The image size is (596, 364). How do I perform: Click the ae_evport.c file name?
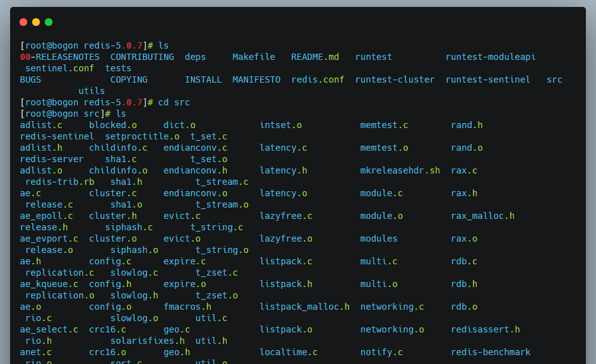[49, 238]
